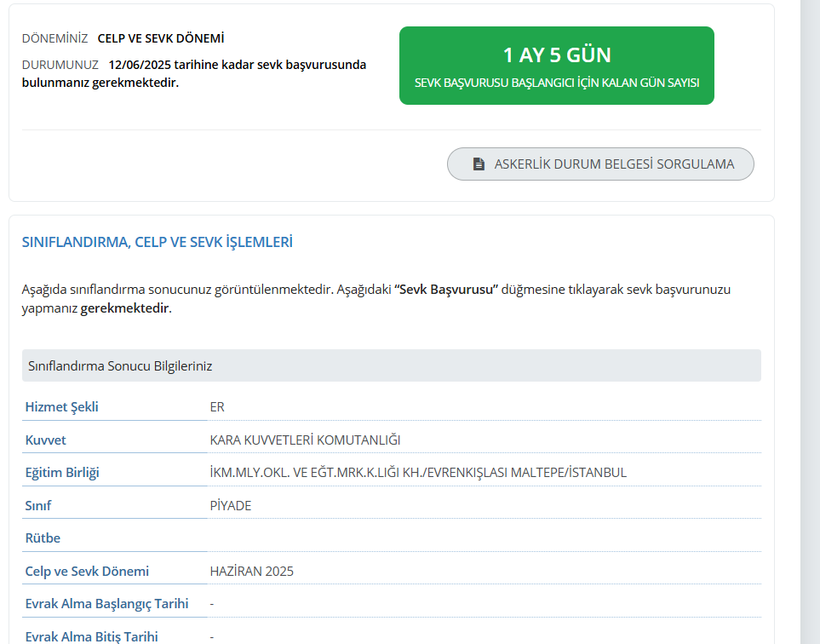Click the Evrak Alma Başlangıç Tarihi label
Viewport: 820px width, 644px height.
click(x=106, y=604)
